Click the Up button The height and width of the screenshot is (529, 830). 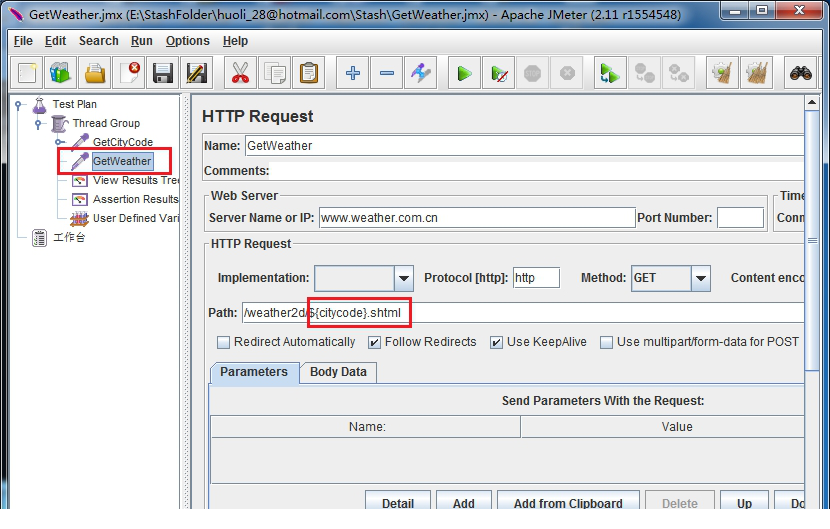coord(744,501)
